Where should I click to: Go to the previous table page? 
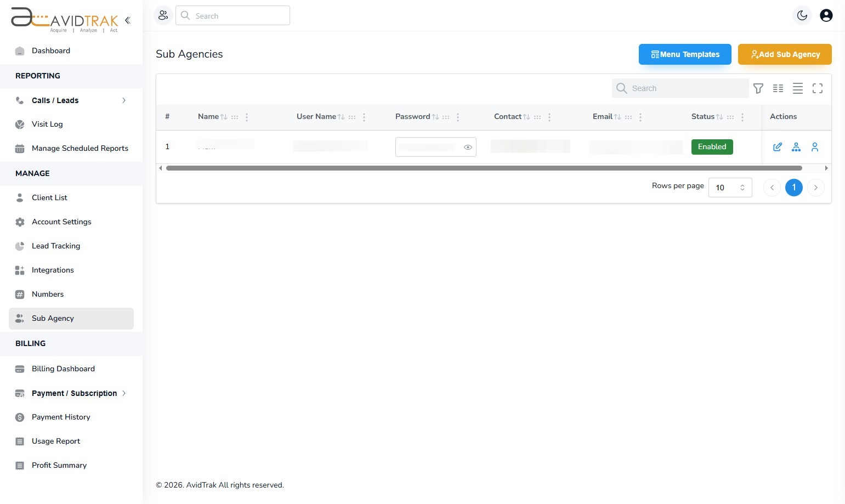[x=772, y=188]
